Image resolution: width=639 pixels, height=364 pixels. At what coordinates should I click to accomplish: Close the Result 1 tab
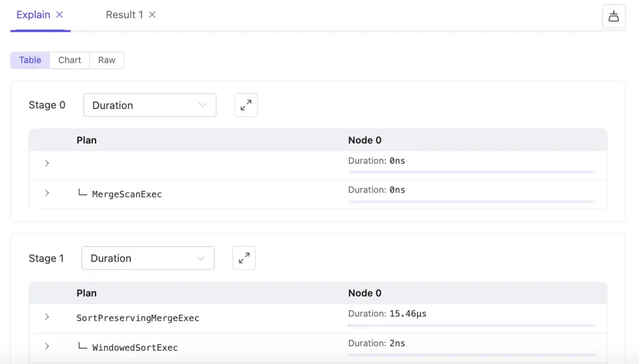(x=152, y=14)
